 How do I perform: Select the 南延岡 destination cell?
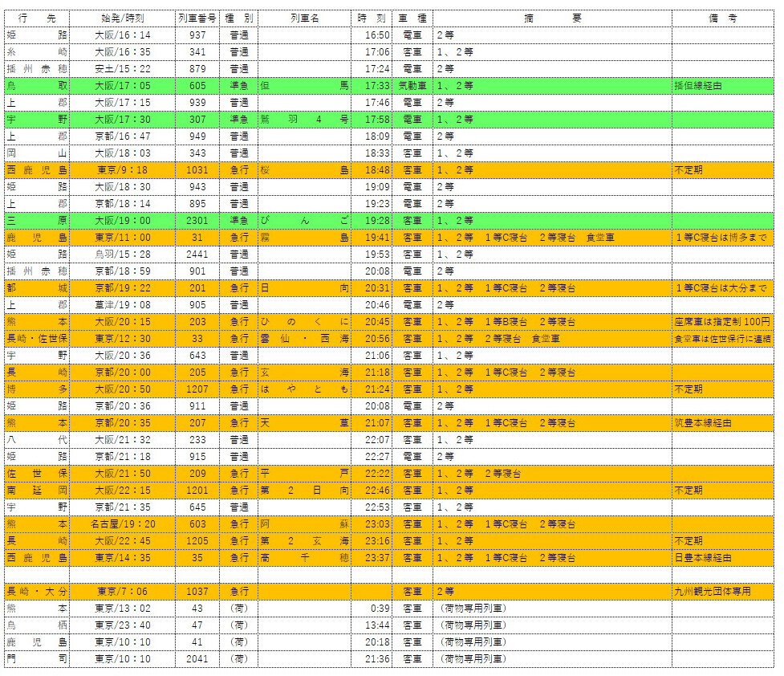[37, 491]
